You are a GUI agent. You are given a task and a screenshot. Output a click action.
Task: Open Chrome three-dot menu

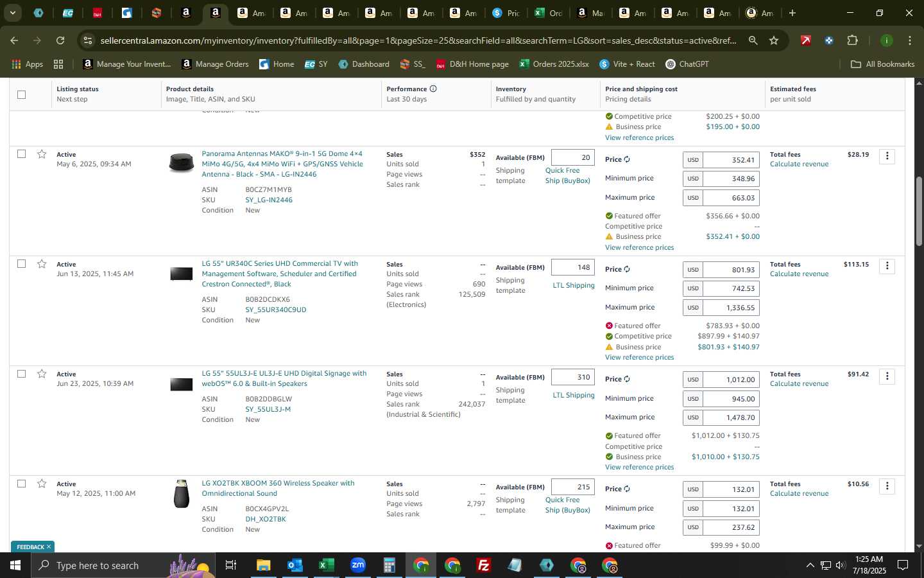(909, 40)
